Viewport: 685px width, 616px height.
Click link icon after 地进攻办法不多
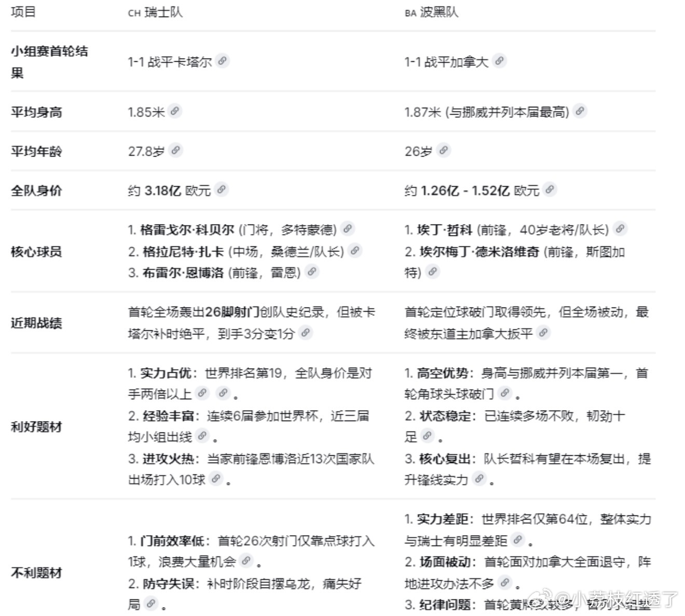pyautogui.click(x=505, y=583)
